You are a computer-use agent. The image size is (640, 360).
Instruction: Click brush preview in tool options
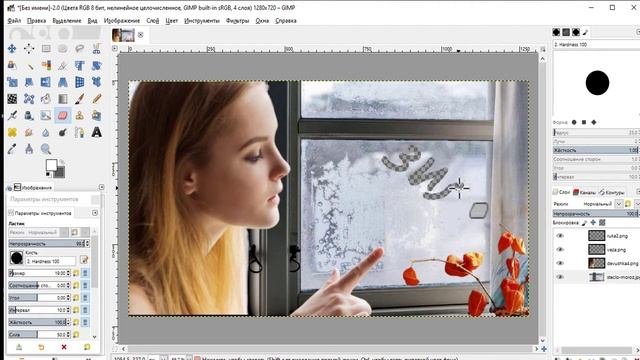tap(17, 258)
